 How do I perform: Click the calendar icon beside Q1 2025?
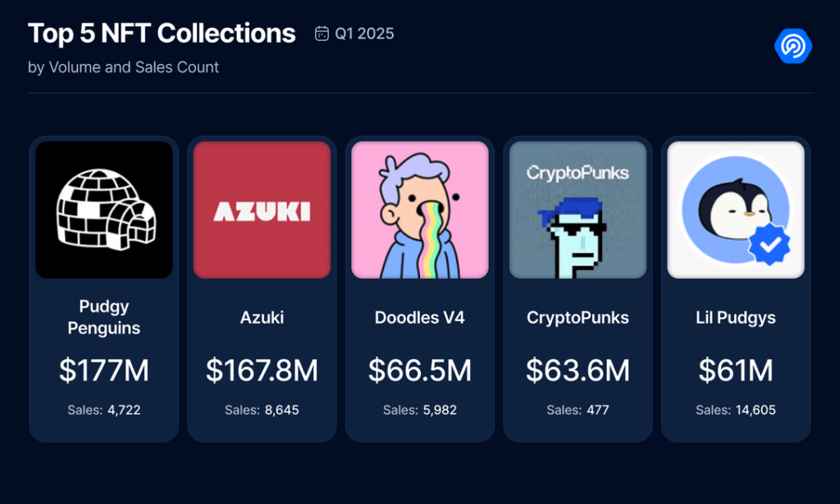(322, 34)
